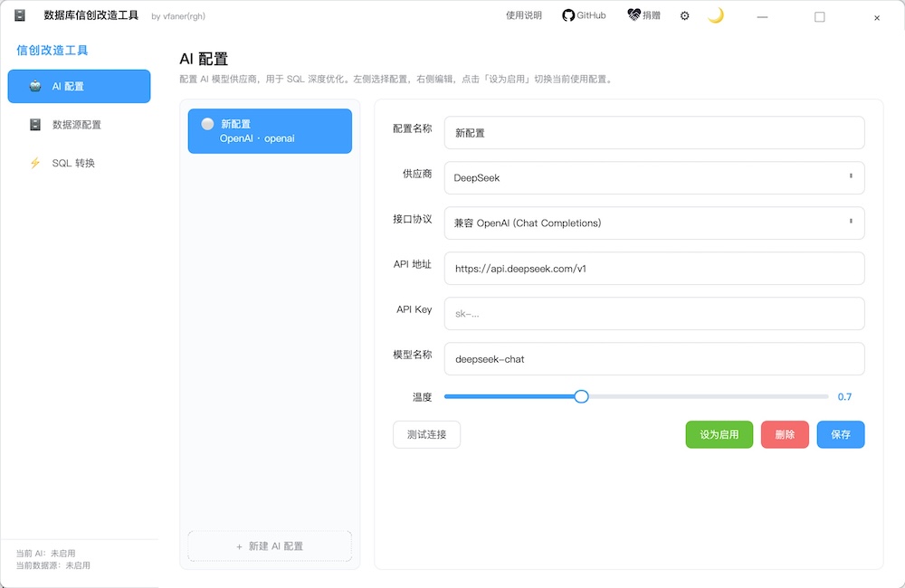
Task: Click the lightning icon beside SQL 转换
Action: tap(35, 164)
